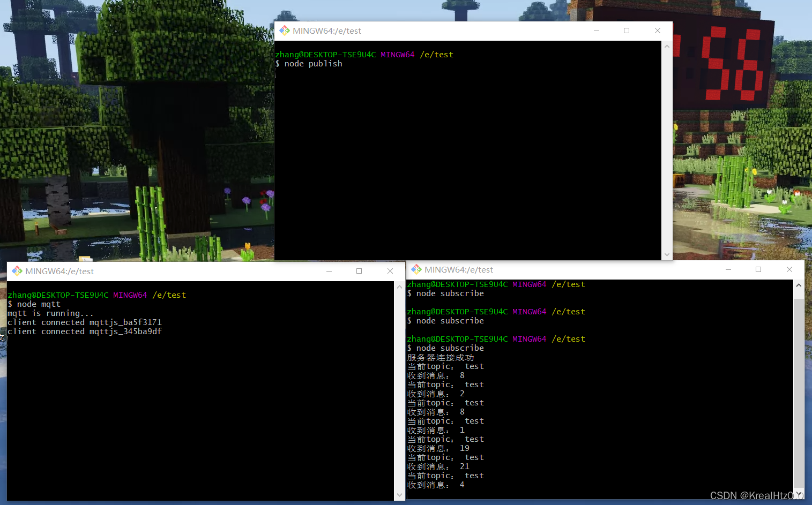Click the 'node mqtt' command line

[x=34, y=304]
